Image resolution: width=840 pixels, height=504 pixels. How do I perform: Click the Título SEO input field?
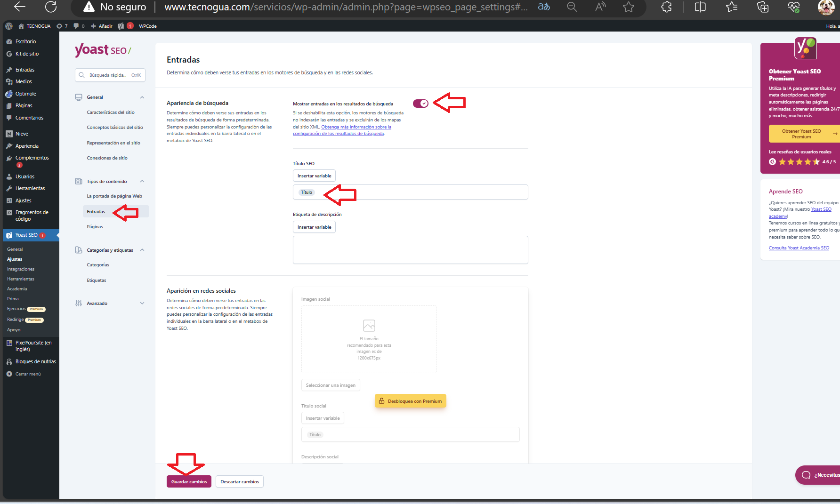click(410, 192)
